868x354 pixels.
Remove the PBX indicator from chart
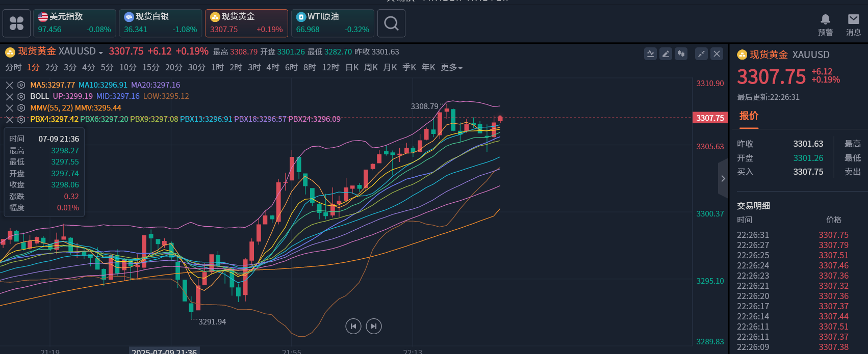point(10,120)
